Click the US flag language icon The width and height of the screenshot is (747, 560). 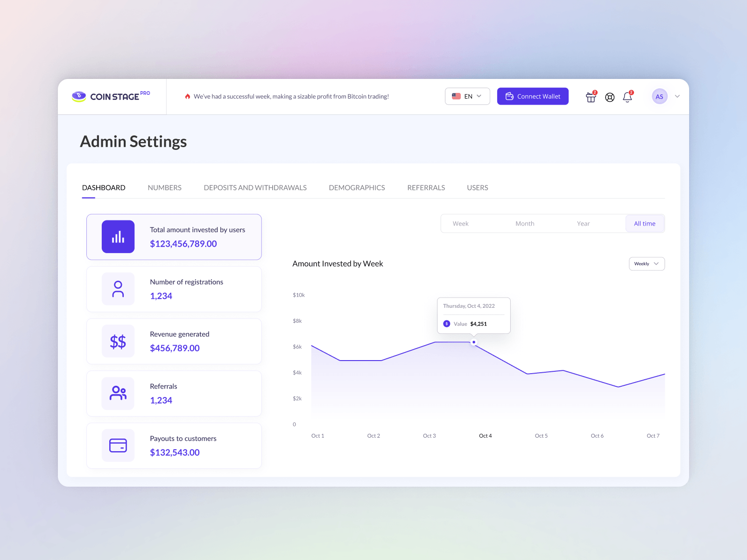[456, 96]
